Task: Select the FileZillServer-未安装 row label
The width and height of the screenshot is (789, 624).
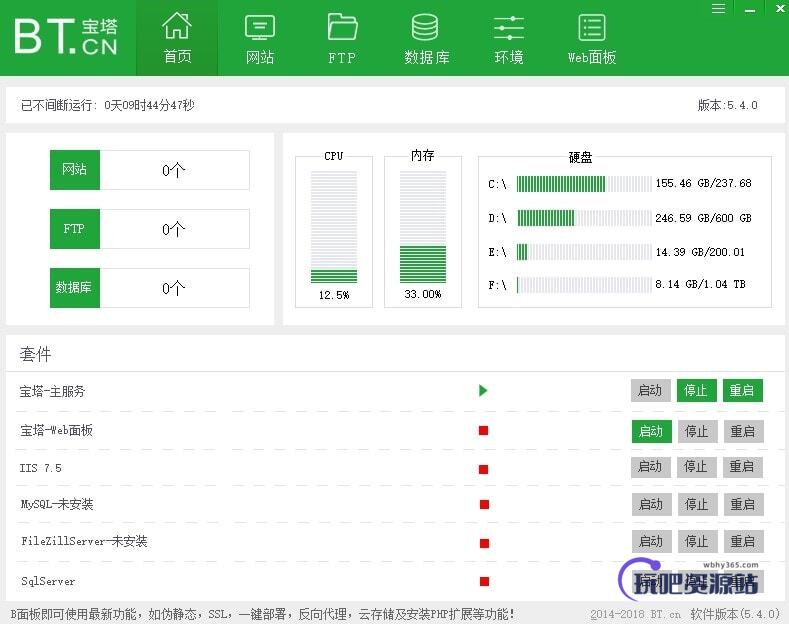Action: (84, 541)
